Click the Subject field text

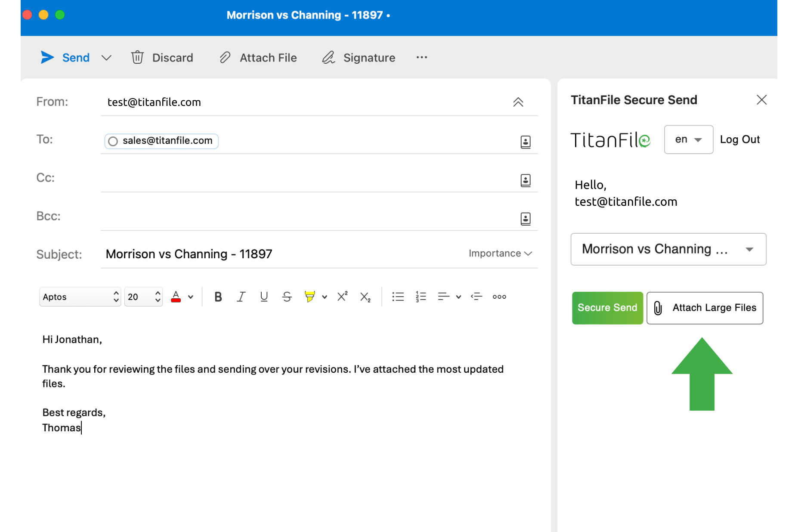pyautogui.click(x=189, y=254)
